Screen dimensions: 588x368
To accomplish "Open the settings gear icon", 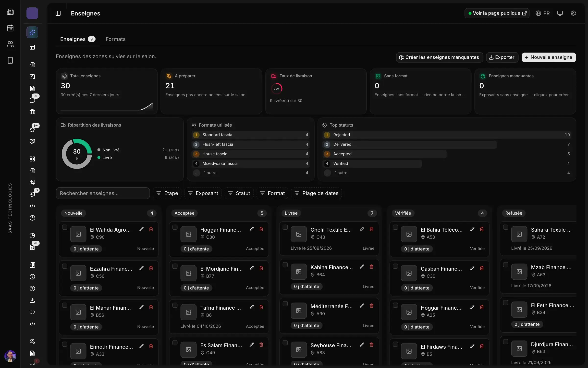I will pos(573,13).
